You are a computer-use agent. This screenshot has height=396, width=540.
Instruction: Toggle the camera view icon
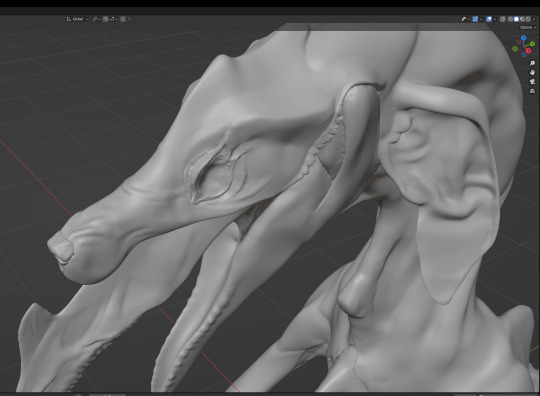coord(532,82)
